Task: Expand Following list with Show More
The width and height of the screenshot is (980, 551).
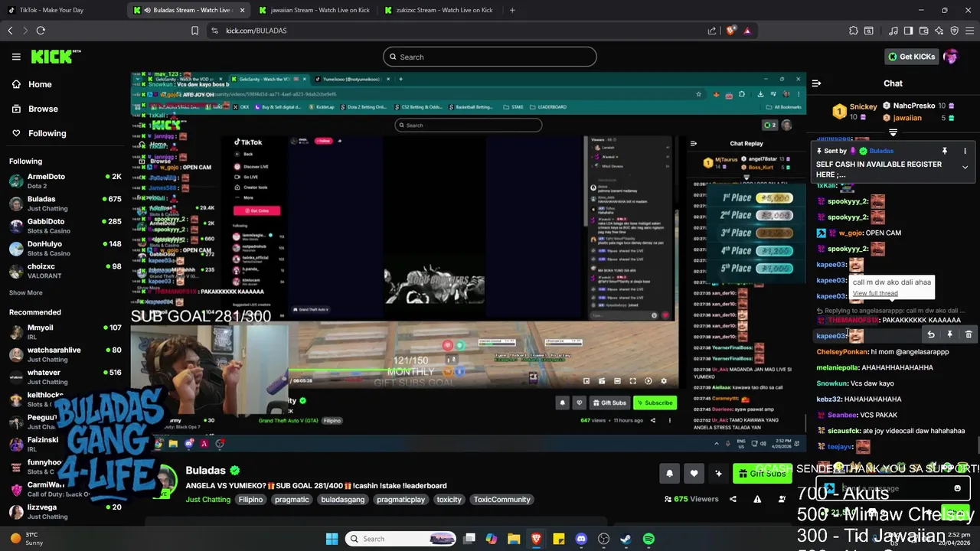Action: pos(25,292)
